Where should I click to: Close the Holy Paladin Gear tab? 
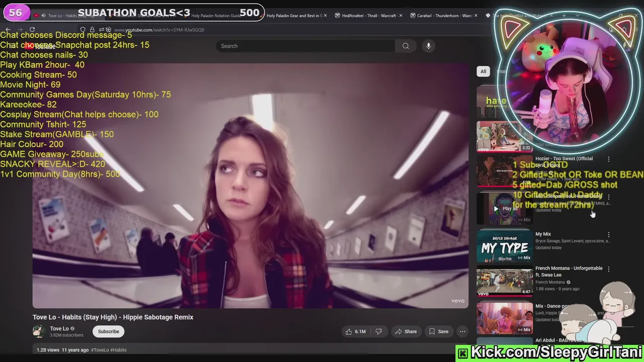click(325, 16)
